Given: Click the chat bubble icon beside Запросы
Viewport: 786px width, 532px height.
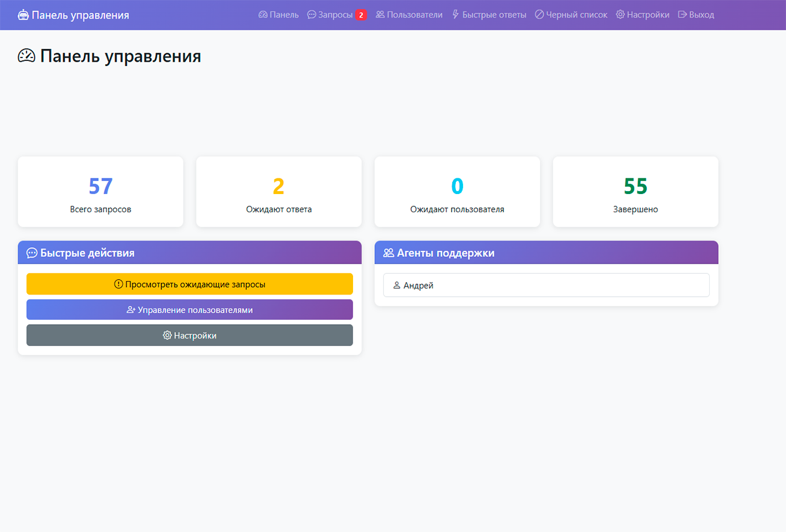Looking at the screenshot, I should click(x=311, y=15).
